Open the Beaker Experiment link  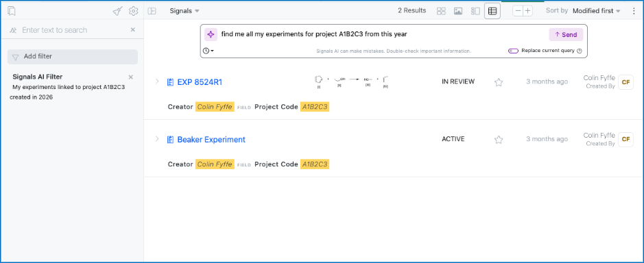tap(211, 140)
